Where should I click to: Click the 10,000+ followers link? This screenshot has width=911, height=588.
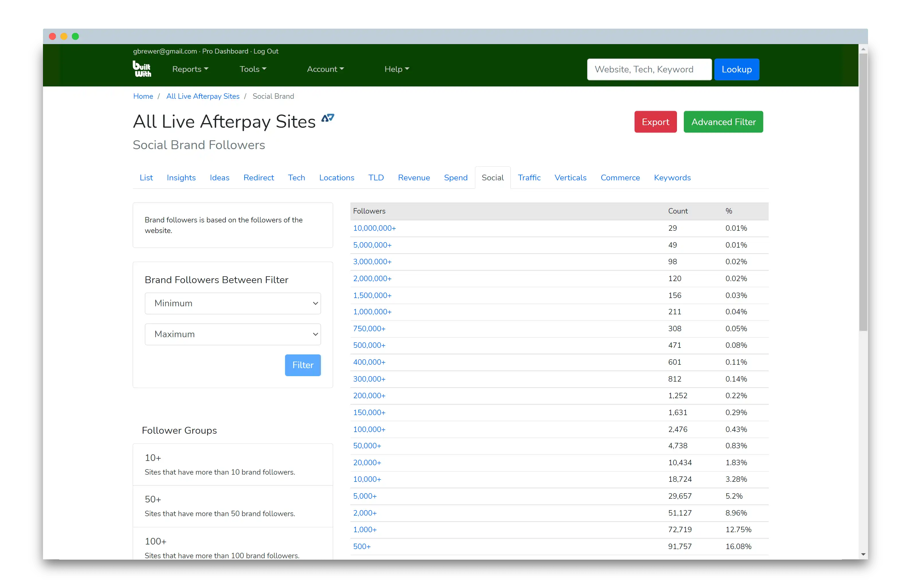[x=367, y=479]
